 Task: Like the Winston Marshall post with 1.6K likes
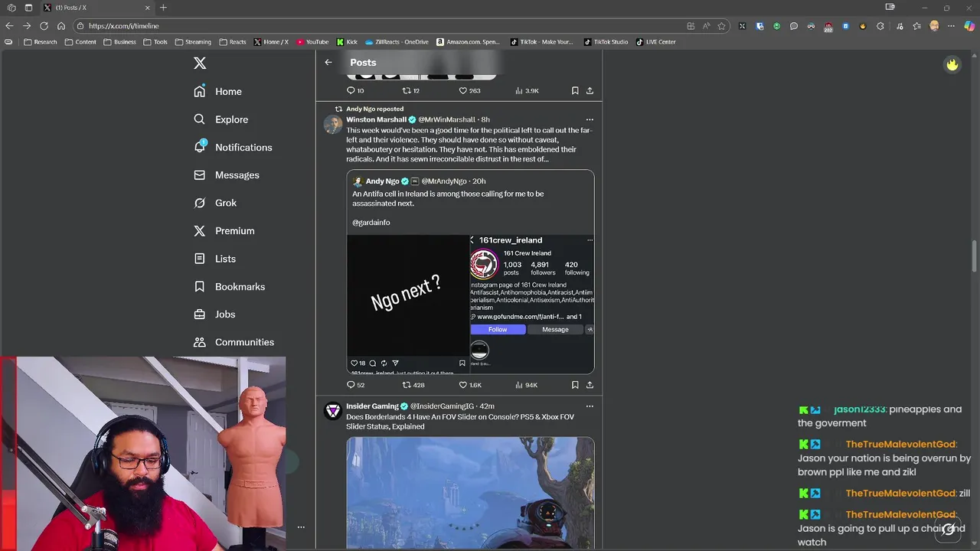coord(470,385)
